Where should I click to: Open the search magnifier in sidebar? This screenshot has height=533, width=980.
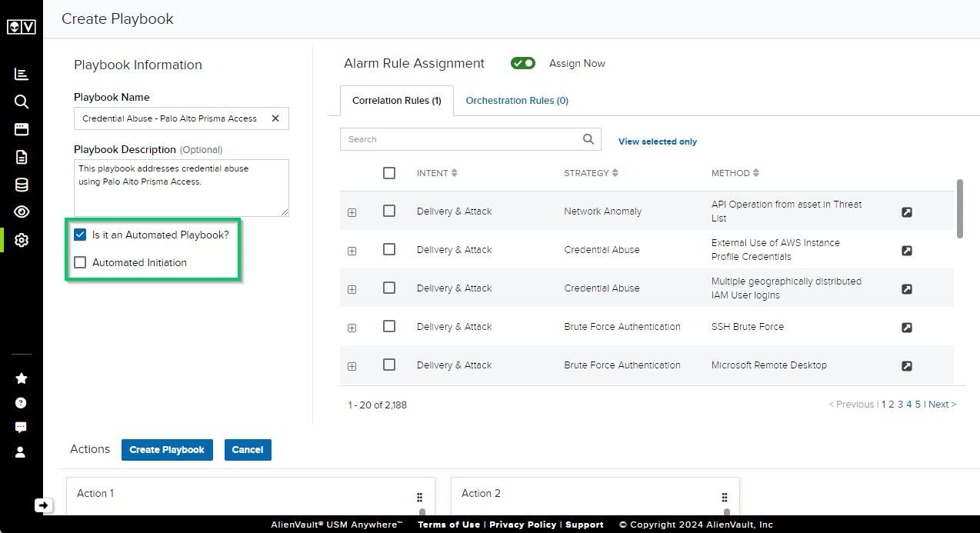tap(22, 102)
